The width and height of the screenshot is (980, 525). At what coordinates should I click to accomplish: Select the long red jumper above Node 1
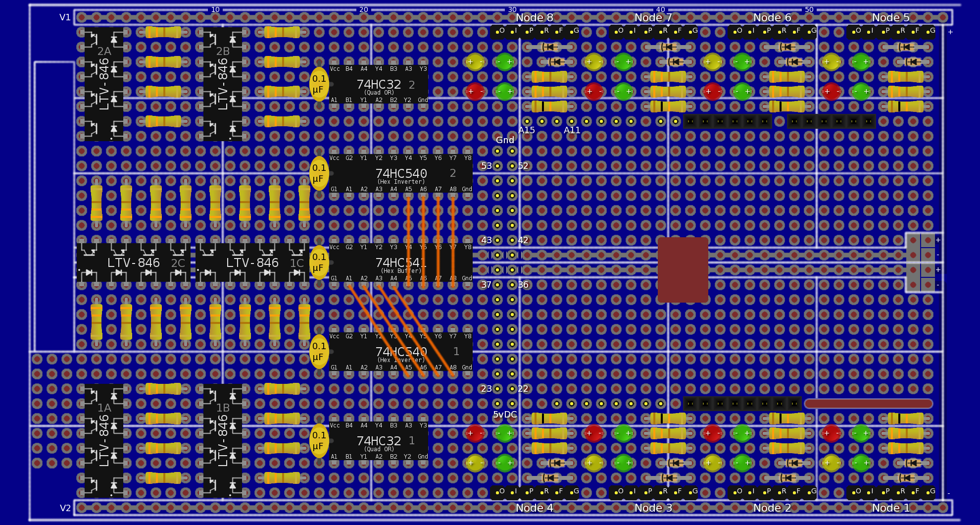(x=869, y=404)
